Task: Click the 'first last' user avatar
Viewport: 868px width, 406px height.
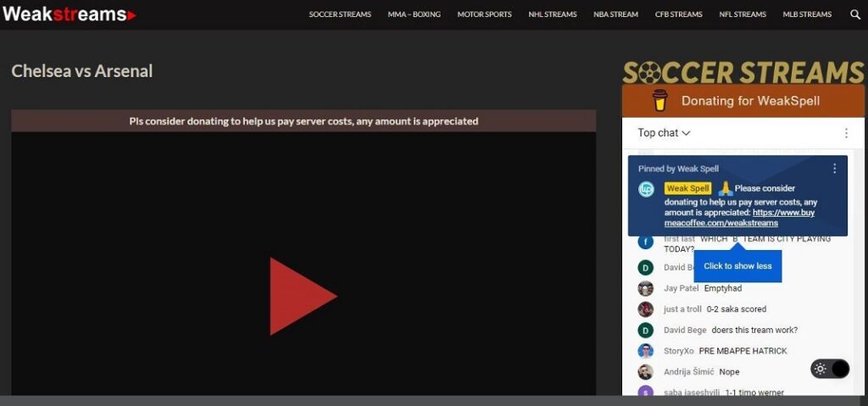Action: click(645, 242)
